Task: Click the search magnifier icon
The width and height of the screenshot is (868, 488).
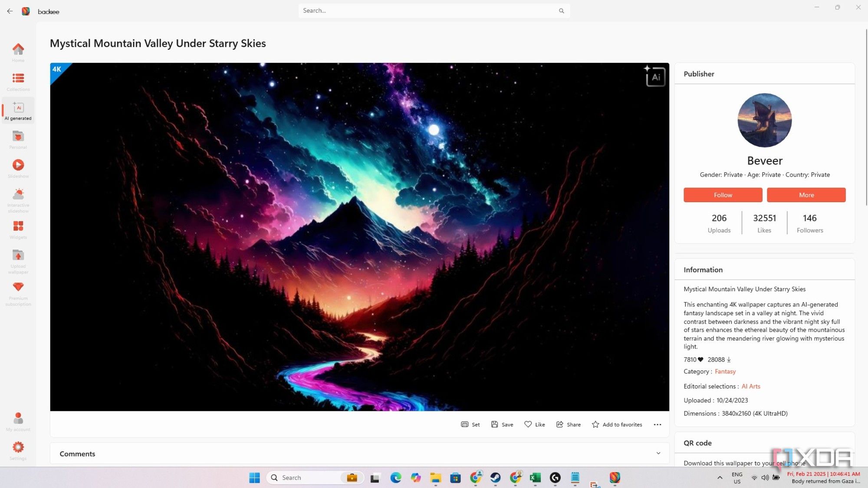Action: pyautogui.click(x=561, y=11)
